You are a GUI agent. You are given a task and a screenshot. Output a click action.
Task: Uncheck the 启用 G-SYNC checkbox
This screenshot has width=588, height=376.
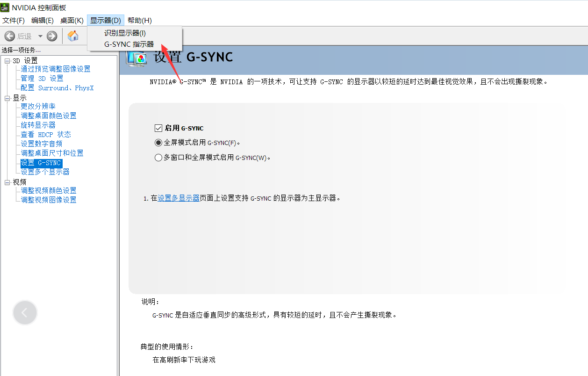[x=158, y=128]
